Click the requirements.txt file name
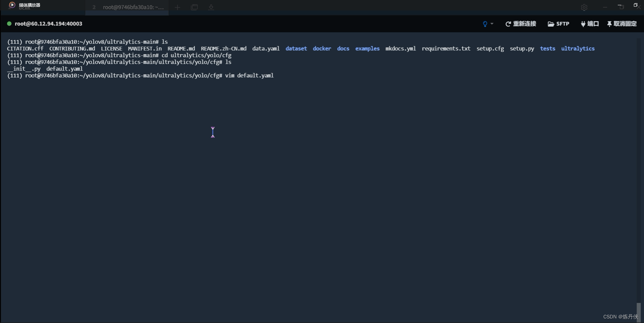The width and height of the screenshot is (644, 323). [x=446, y=49]
